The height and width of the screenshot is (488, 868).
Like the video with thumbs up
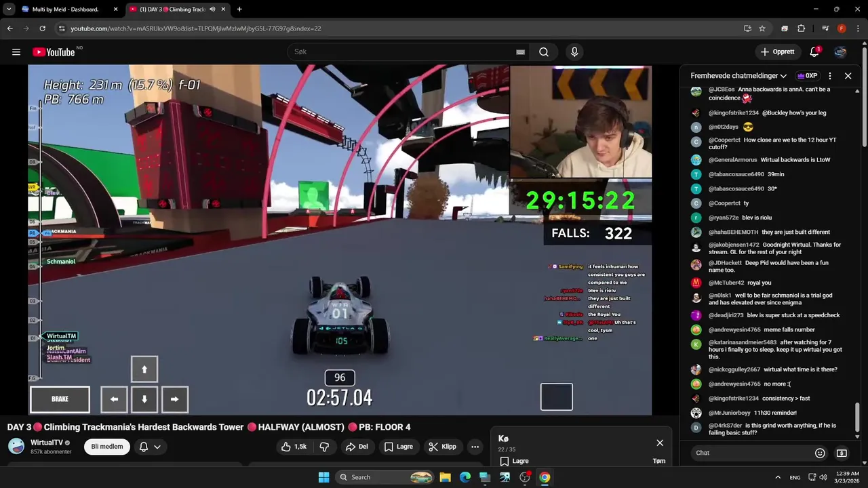click(x=294, y=447)
